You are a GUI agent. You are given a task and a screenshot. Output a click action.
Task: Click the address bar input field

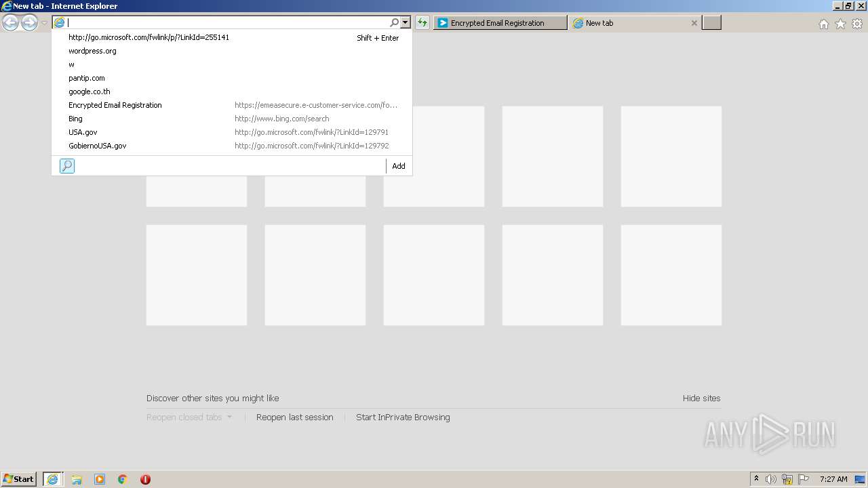click(x=227, y=22)
